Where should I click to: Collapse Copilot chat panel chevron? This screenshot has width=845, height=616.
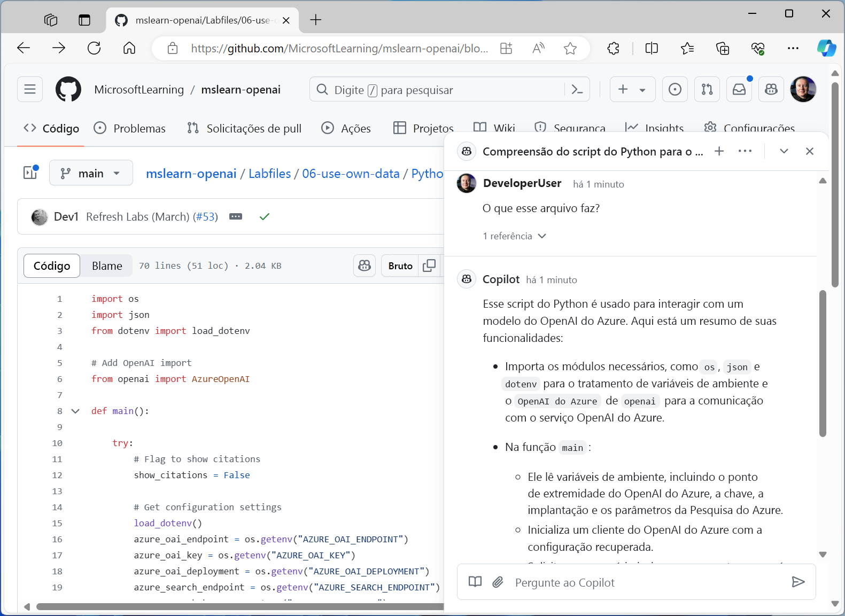[x=784, y=151]
